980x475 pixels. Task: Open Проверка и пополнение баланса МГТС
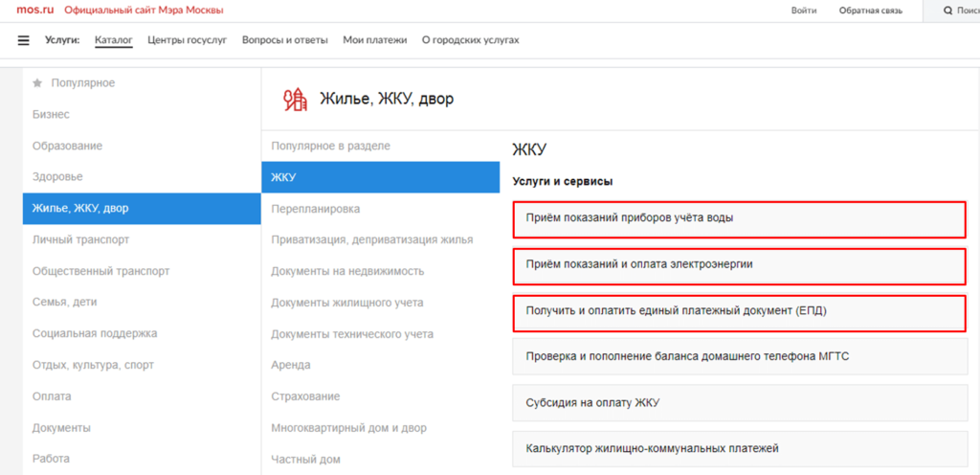click(x=740, y=357)
